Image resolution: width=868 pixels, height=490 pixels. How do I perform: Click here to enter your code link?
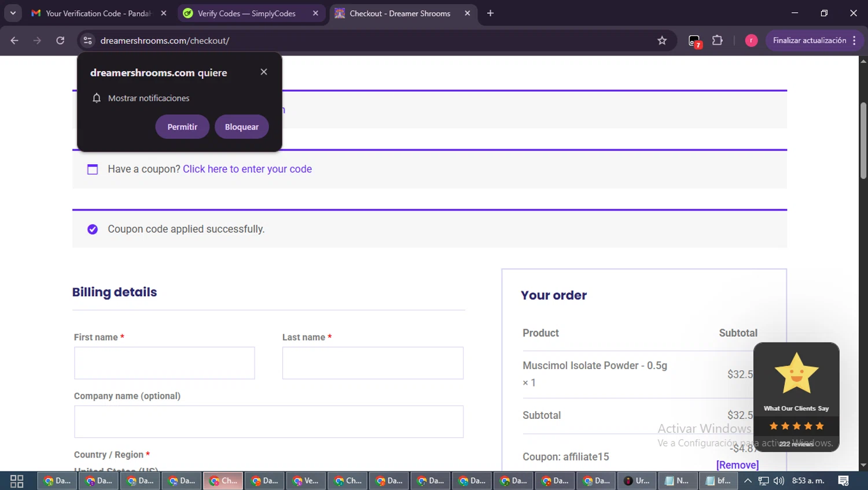(247, 169)
